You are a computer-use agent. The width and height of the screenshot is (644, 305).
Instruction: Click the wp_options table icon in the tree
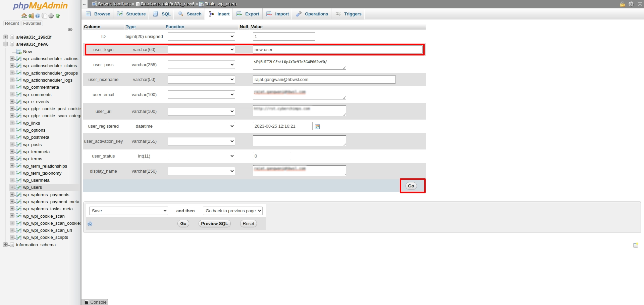tap(19, 130)
